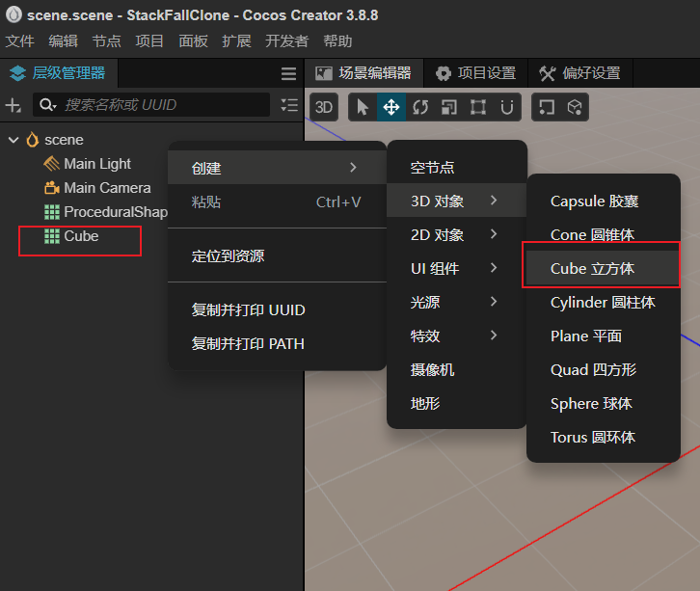
Task: Select the pointer selection tool
Action: point(363,107)
